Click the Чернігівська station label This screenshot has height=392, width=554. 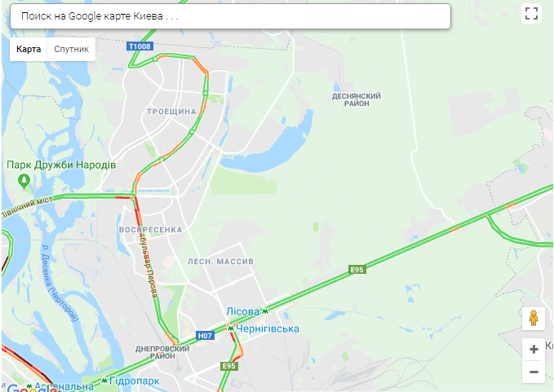(268, 329)
